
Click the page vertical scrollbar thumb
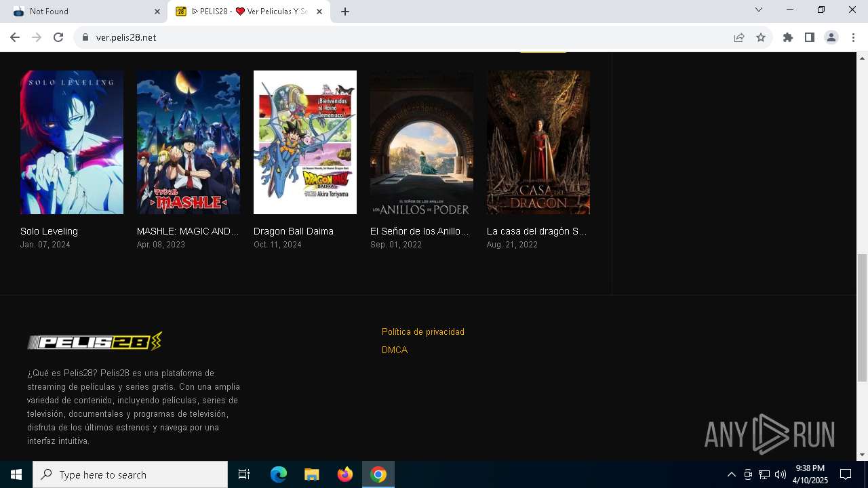[x=862, y=318]
